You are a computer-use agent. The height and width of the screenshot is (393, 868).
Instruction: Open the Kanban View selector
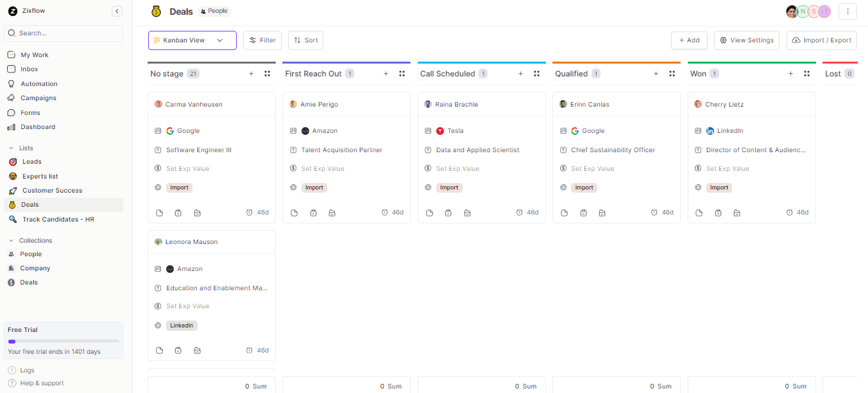point(192,40)
